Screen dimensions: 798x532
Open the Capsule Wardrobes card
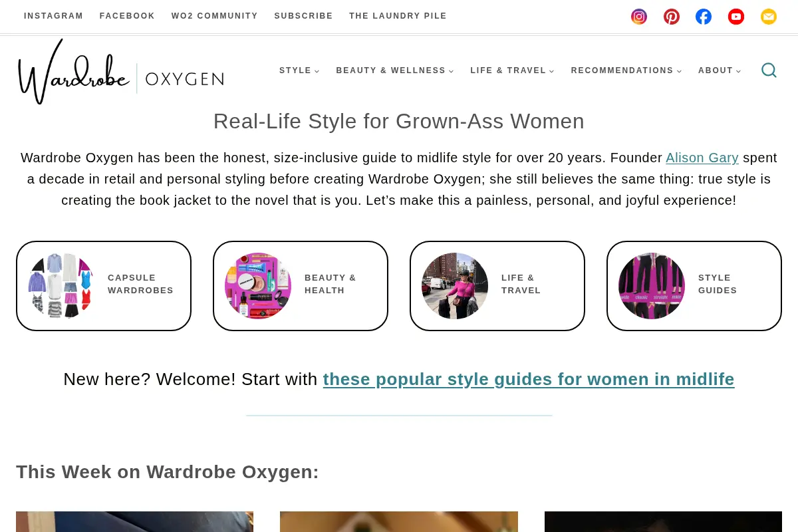coord(104,286)
